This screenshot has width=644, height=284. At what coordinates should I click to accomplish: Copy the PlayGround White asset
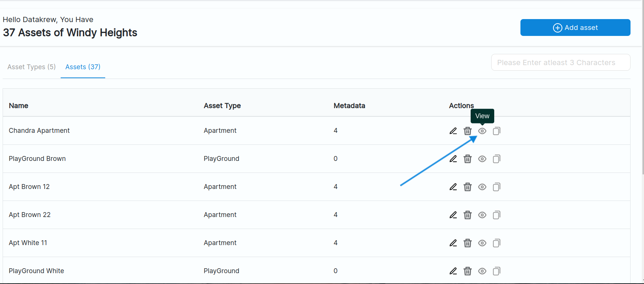click(496, 271)
